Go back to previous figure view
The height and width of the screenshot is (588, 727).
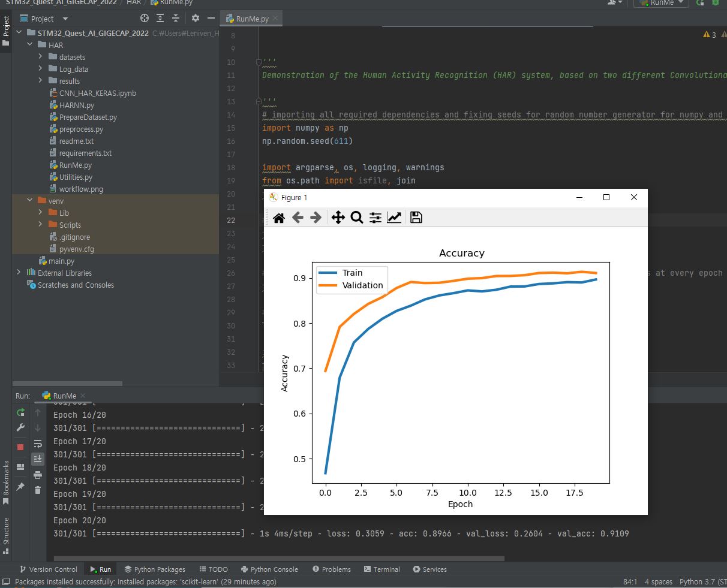pos(298,218)
